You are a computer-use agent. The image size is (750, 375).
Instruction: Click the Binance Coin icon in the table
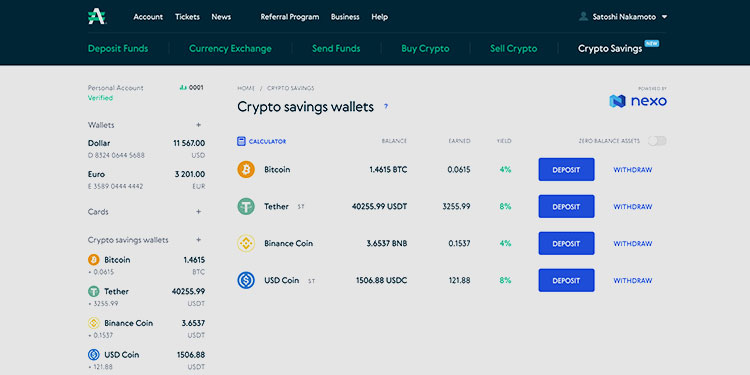[246, 243]
